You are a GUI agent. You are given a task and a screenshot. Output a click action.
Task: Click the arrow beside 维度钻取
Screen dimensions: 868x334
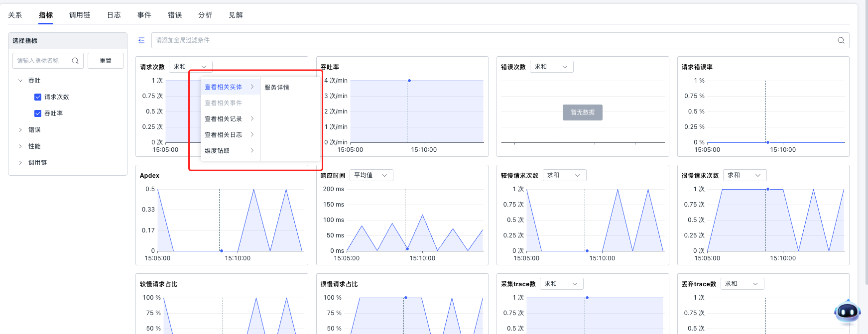[x=252, y=151]
